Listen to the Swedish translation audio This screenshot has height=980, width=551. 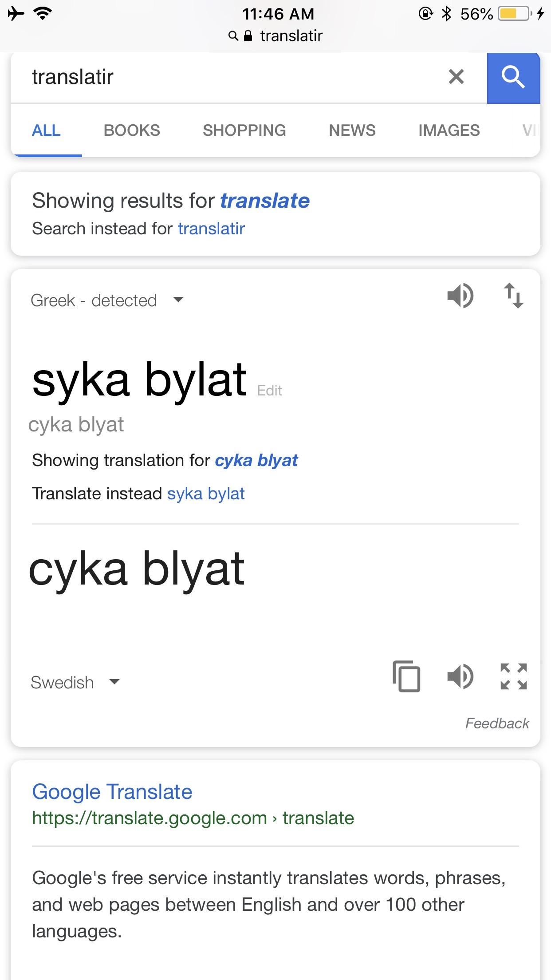(x=460, y=676)
